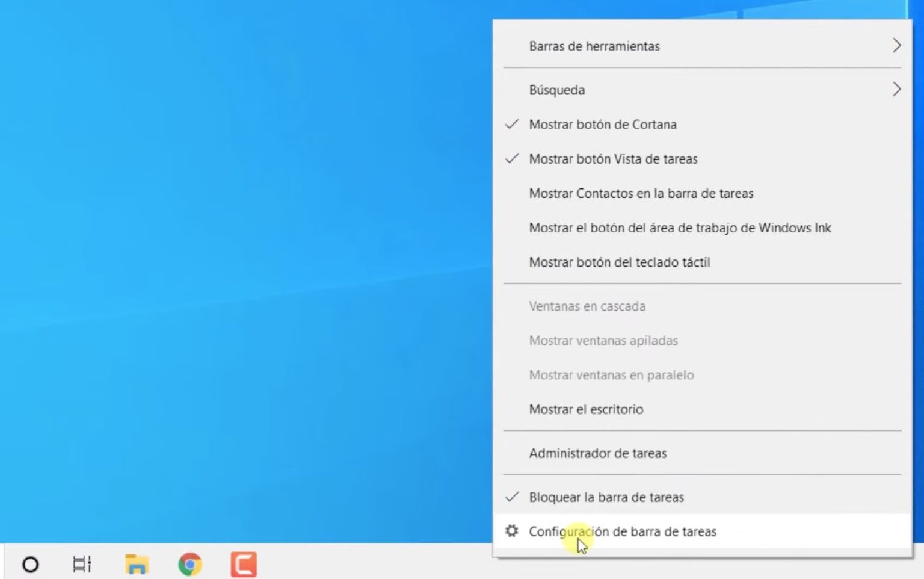
Task: Click the gear icon next to Configuración
Action: point(511,531)
